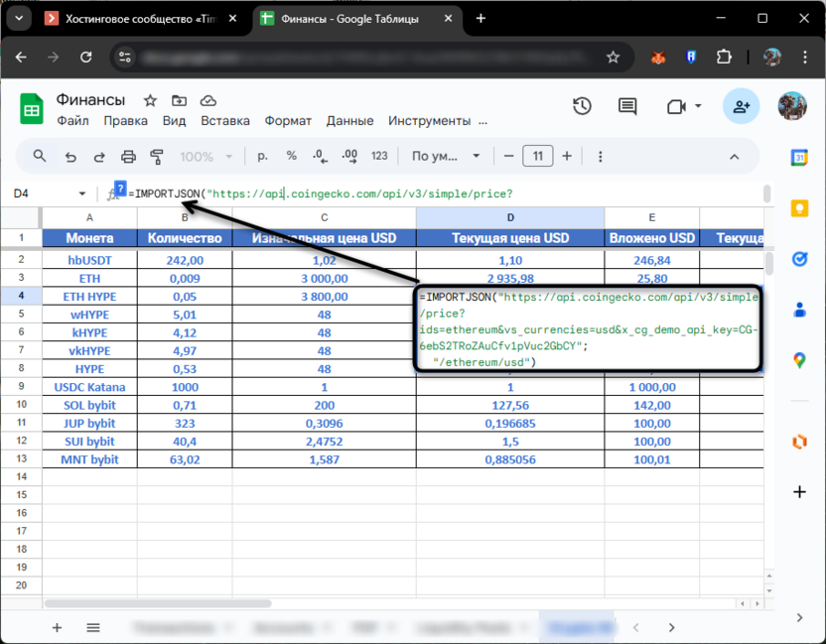Click the Print icon in toolbar
Screen dimensions: 826x644
127,156
